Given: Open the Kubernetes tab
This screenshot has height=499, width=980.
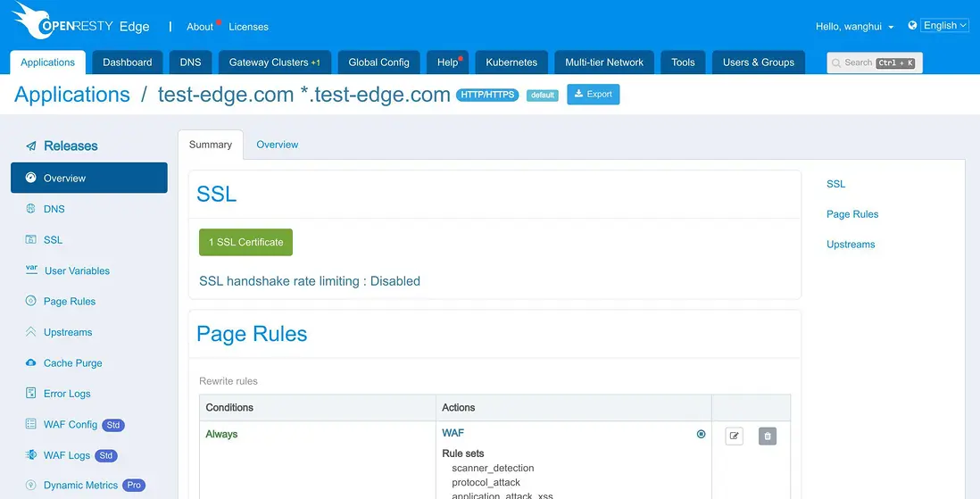Looking at the screenshot, I should pos(511,62).
